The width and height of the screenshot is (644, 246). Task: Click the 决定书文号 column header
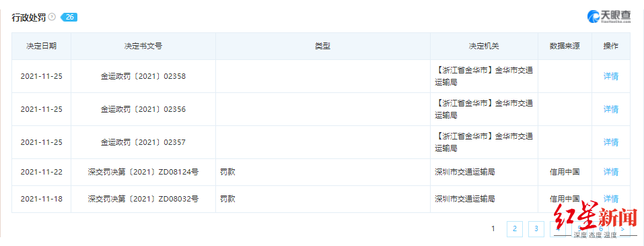[143, 46]
